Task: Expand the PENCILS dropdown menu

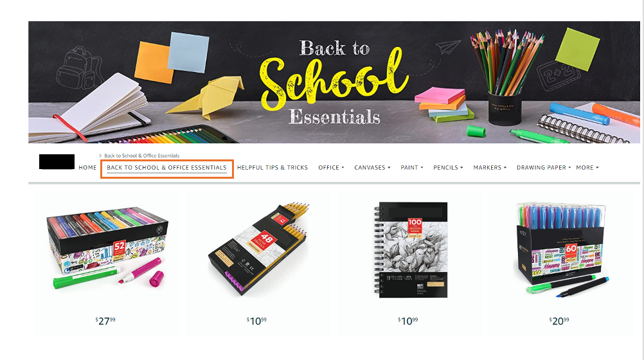Action: tap(448, 168)
